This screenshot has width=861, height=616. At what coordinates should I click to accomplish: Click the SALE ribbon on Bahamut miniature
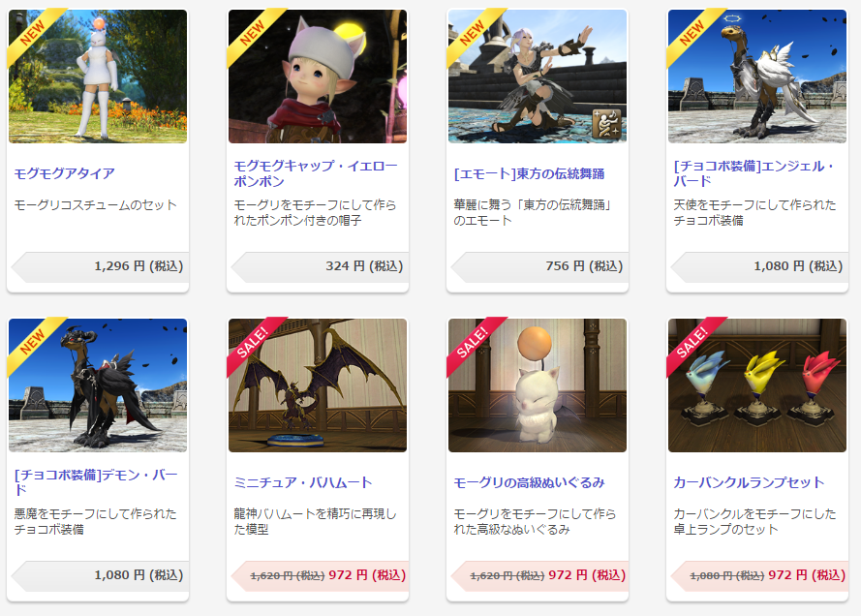[252, 342]
